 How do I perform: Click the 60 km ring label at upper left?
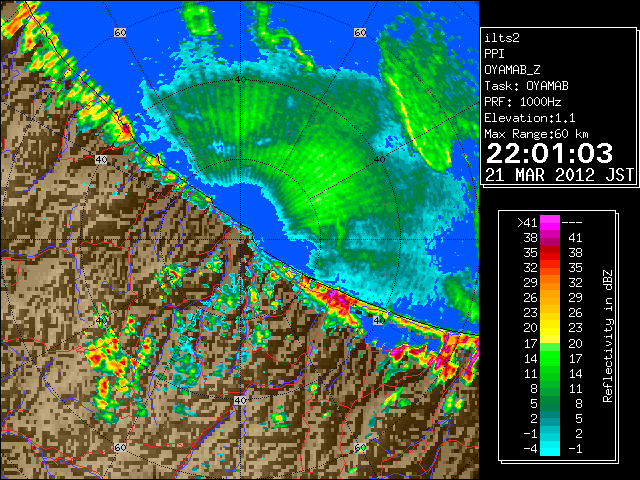pos(120,33)
